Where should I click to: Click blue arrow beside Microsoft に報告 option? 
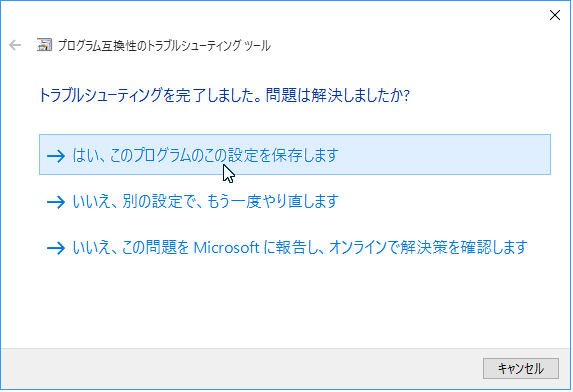(56, 248)
